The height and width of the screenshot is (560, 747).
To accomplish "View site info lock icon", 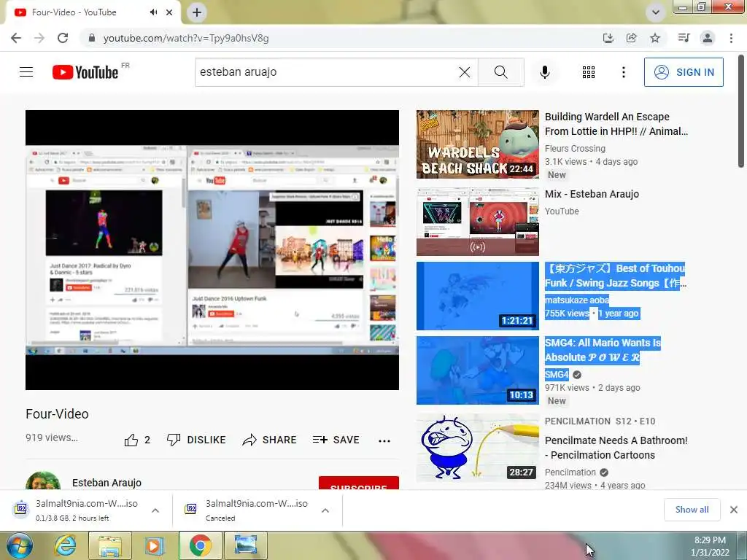I will click(x=92, y=38).
